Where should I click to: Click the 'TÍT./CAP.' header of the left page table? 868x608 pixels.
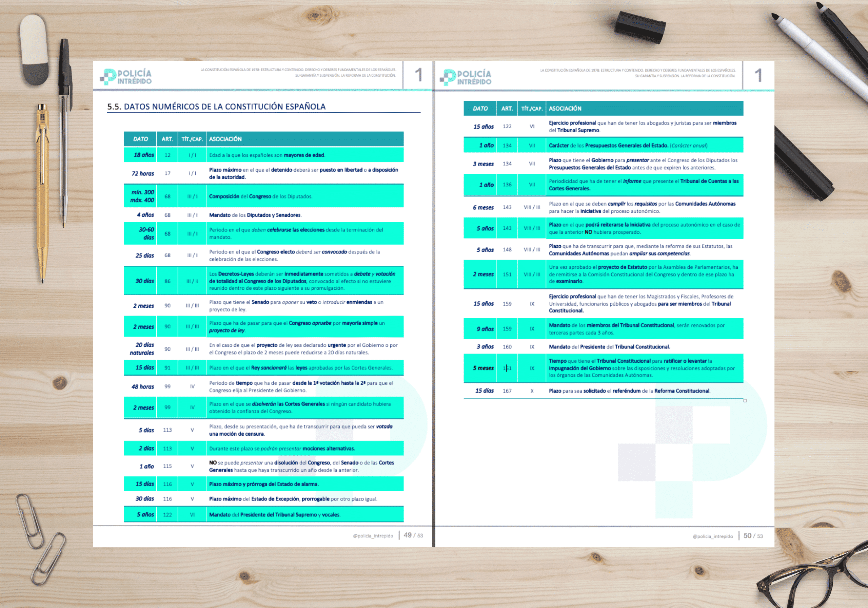coord(192,139)
